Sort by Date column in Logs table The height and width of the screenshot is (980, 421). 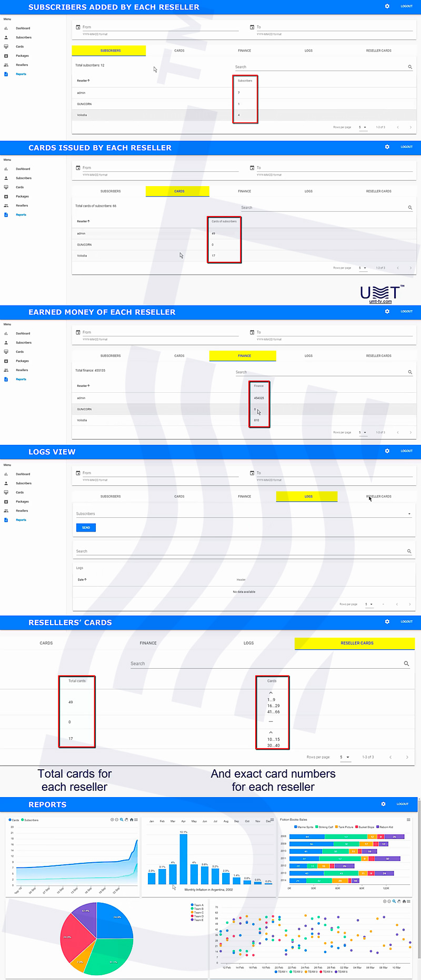82,579
